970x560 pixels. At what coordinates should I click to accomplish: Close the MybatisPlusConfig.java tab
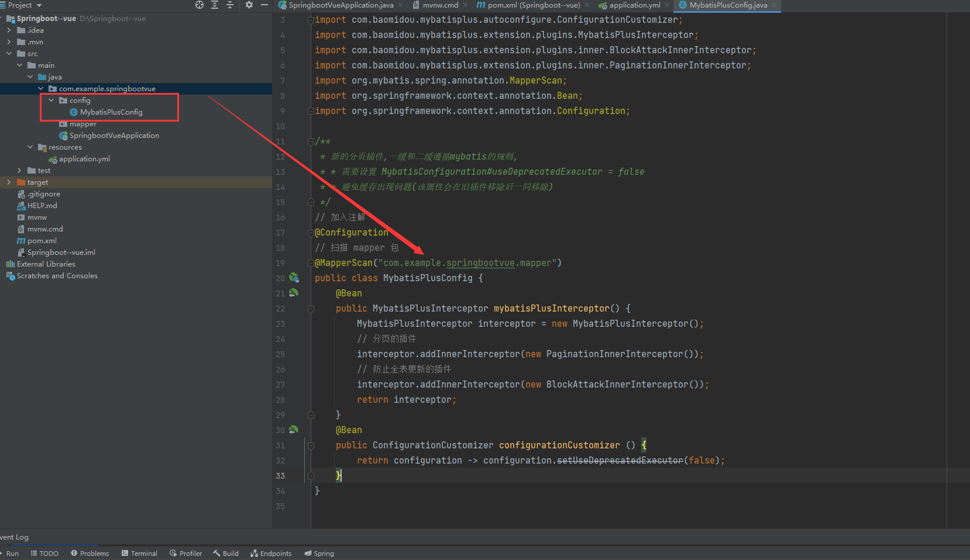tap(774, 5)
